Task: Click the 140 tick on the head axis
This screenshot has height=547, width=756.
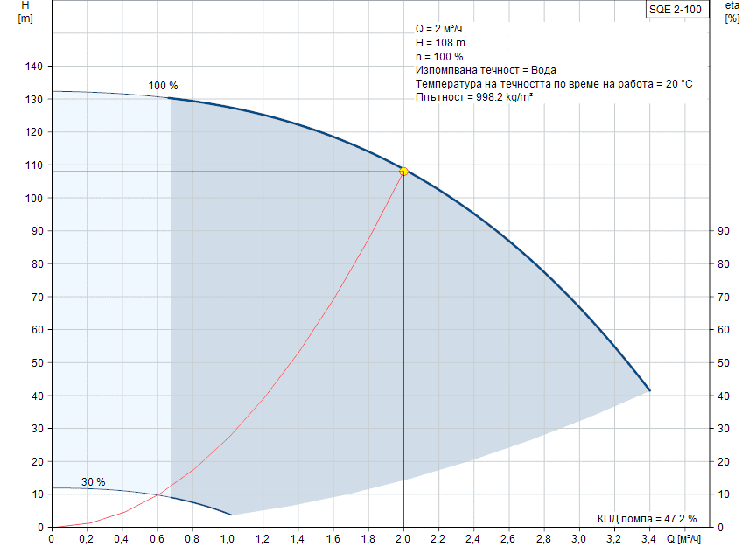Action: tap(36, 67)
